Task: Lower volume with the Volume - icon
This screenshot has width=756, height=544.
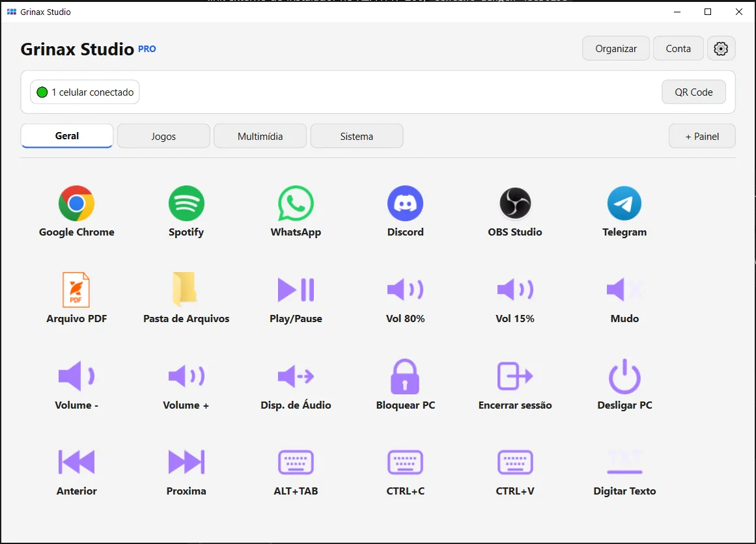Action: pyautogui.click(x=76, y=376)
